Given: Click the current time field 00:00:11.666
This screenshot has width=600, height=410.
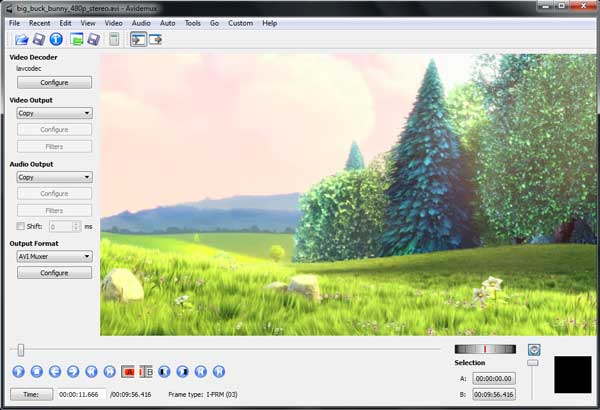Looking at the screenshot, I should [81, 394].
